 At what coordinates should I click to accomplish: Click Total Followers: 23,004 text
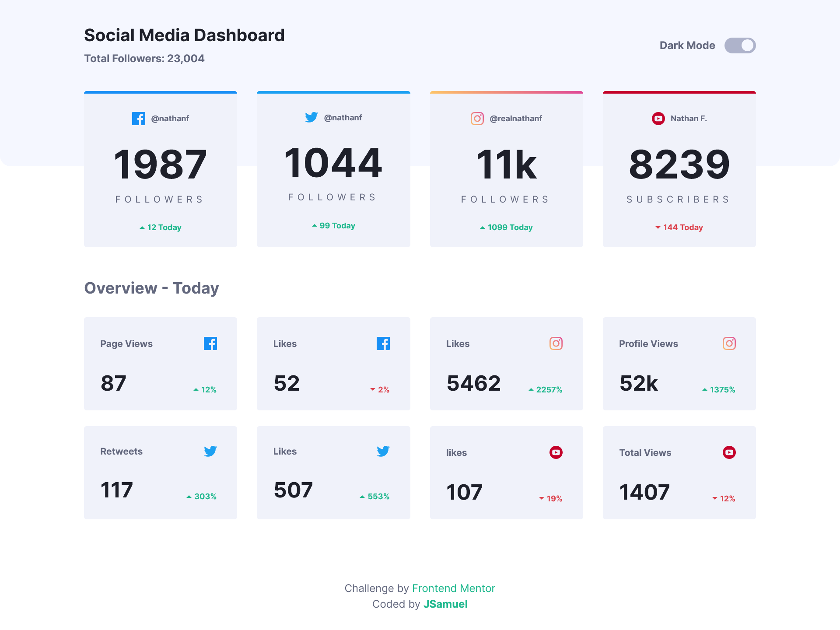coord(144,59)
